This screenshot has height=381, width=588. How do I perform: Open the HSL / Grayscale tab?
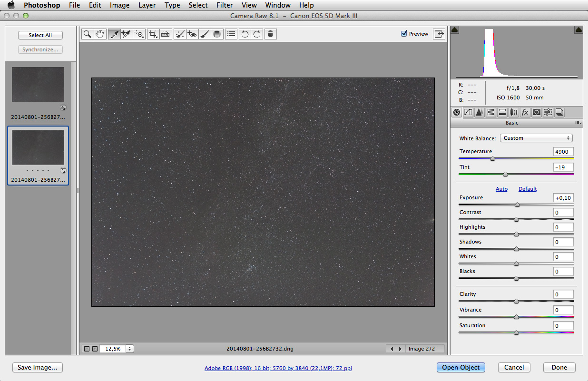point(490,112)
